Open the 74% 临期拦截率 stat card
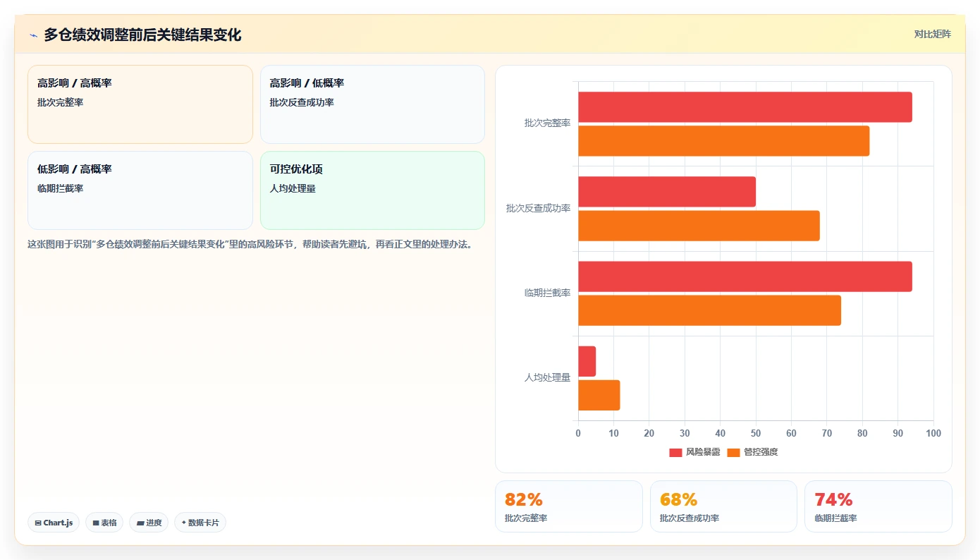 [878, 506]
